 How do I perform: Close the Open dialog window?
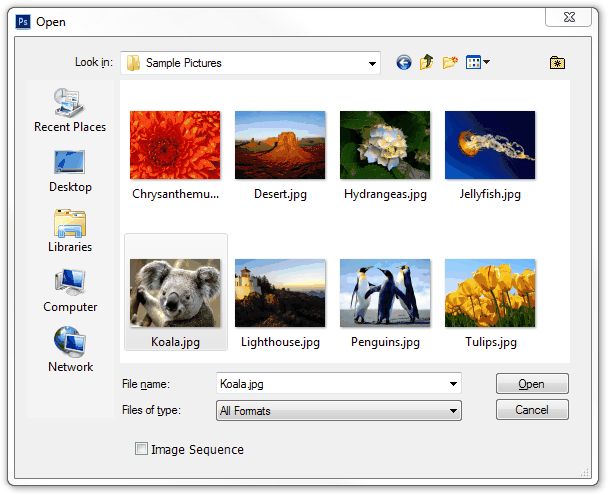[x=569, y=17]
